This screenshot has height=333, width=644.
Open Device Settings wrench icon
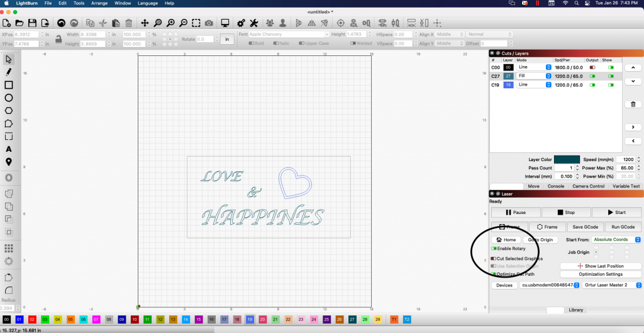[x=254, y=23]
